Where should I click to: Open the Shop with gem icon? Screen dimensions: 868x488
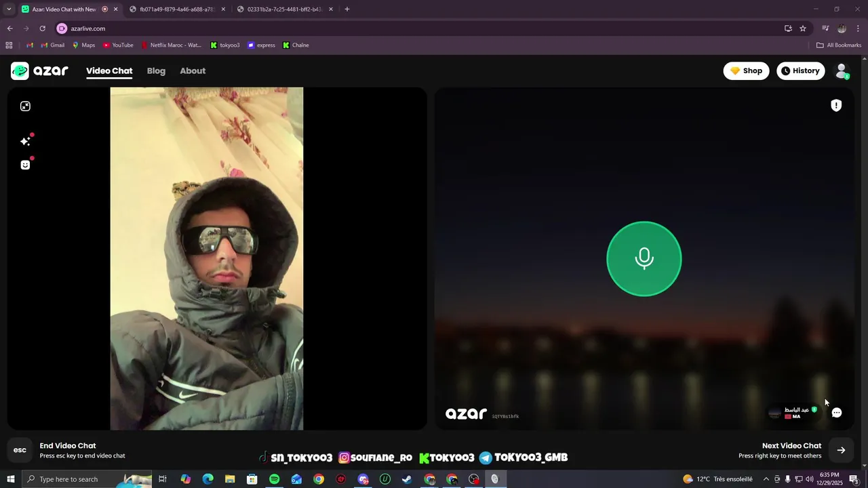(746, 70)
